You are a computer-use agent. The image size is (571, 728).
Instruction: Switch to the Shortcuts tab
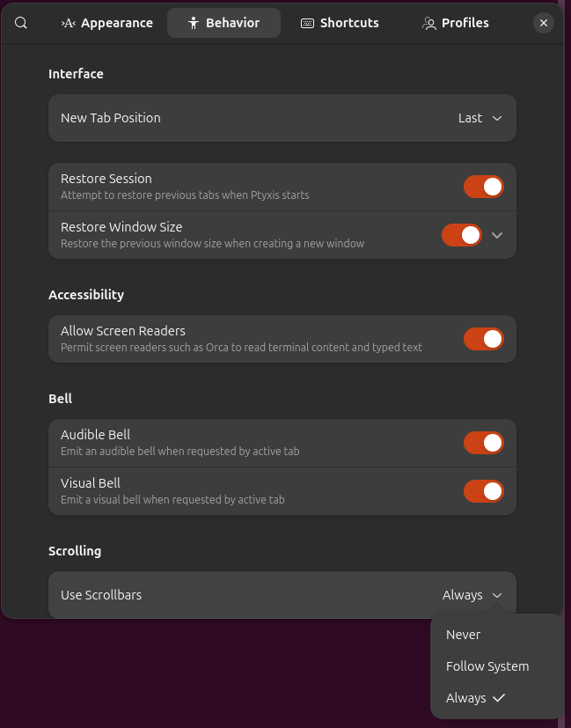click(x=340, y=23)
